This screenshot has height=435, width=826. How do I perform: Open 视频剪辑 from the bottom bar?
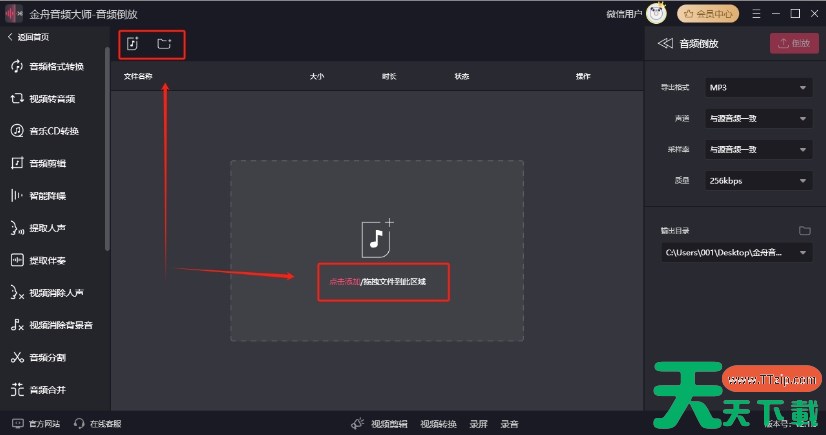tap(389, 424)
